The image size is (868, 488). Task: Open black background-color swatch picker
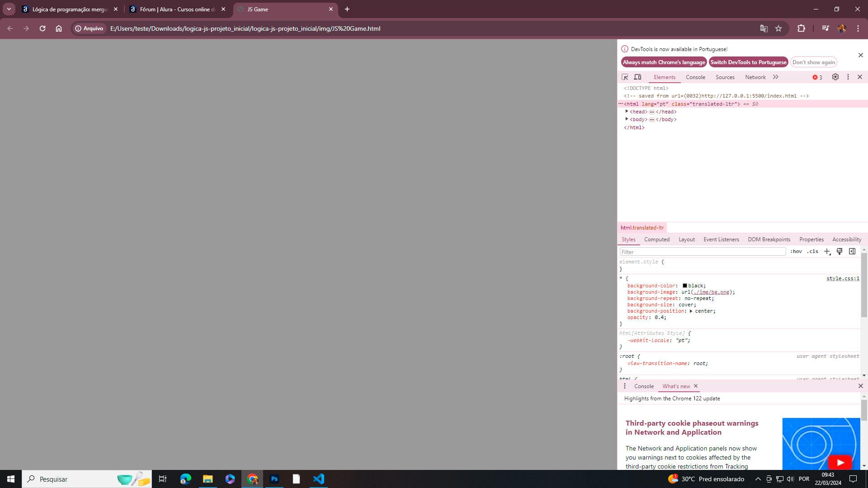coord(684,286)
